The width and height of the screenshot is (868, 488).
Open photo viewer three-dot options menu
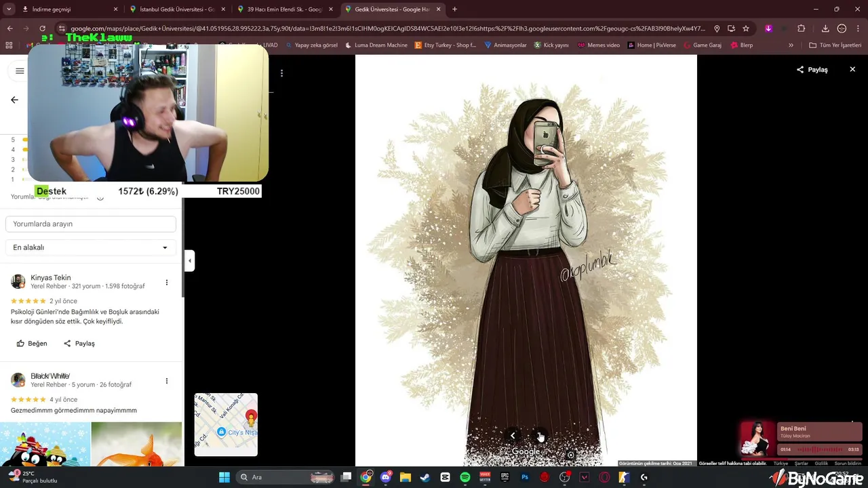tap(281, 73)
